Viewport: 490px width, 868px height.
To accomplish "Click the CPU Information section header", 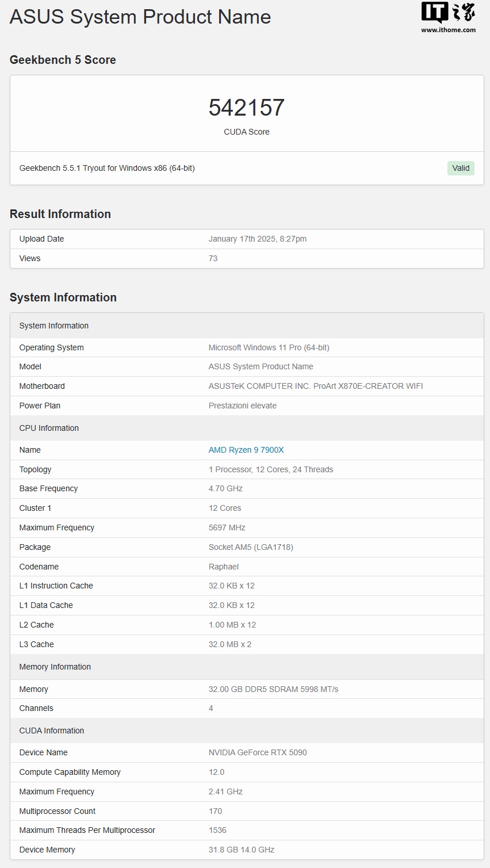I will 49,428.
